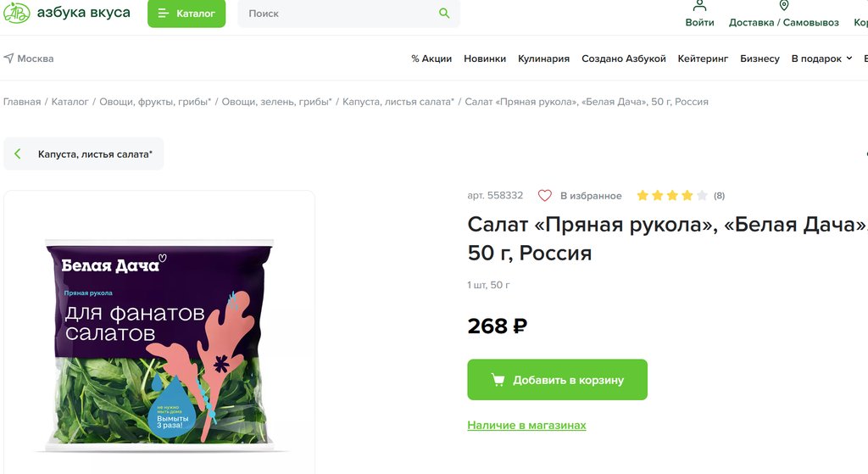Click the cart icon on the green button
This screenshot has height=474, width=868.
coord(498,380)
